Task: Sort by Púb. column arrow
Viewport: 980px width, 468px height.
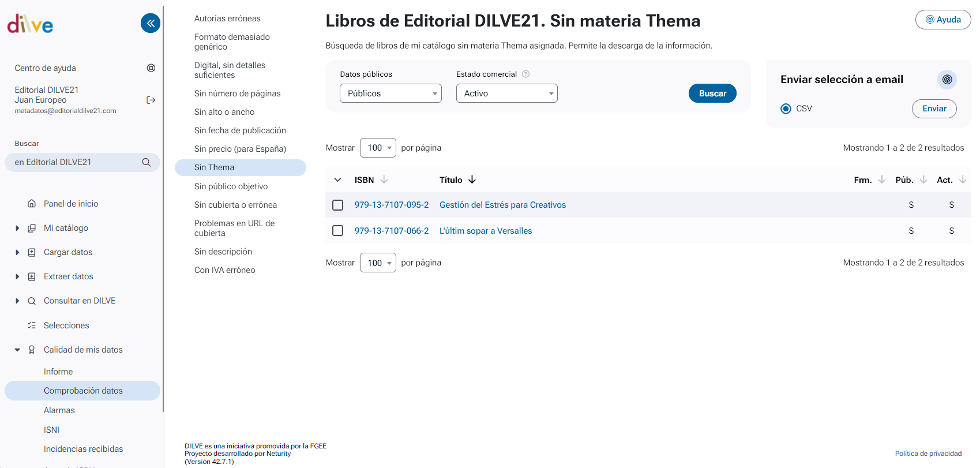Action: (x=923, y=180)
